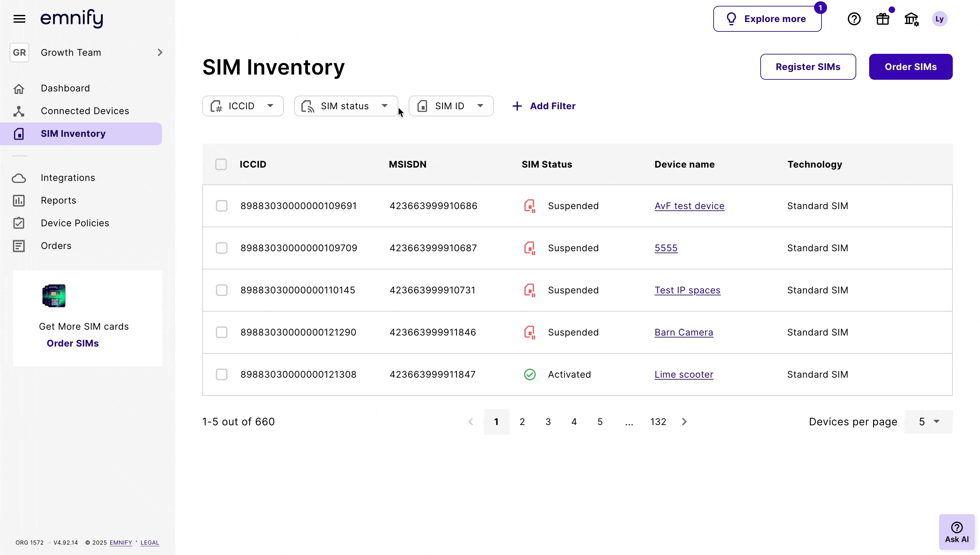Navigate to Connected Devices in sidebar

click(x=85, y=111)
